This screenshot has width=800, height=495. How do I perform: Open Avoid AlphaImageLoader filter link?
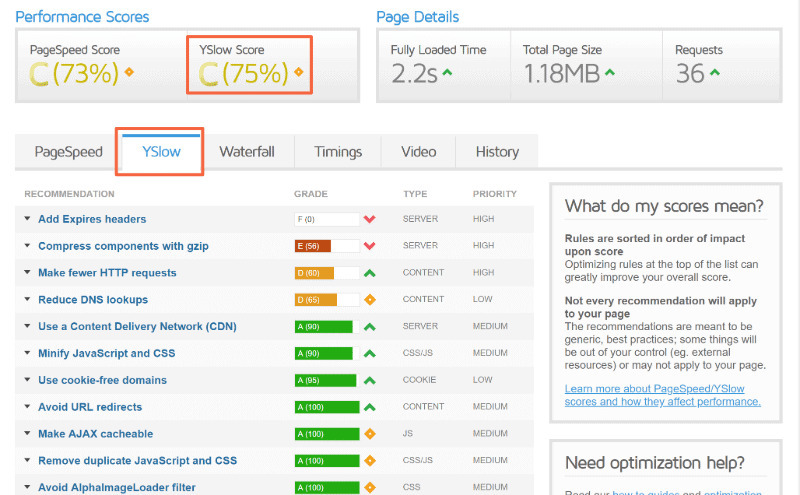coord(117,487)
